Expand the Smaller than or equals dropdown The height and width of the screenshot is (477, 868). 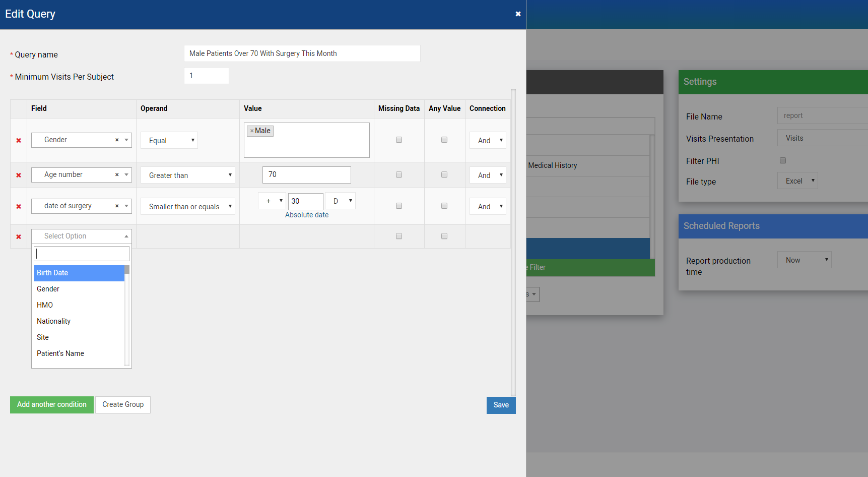187,207
